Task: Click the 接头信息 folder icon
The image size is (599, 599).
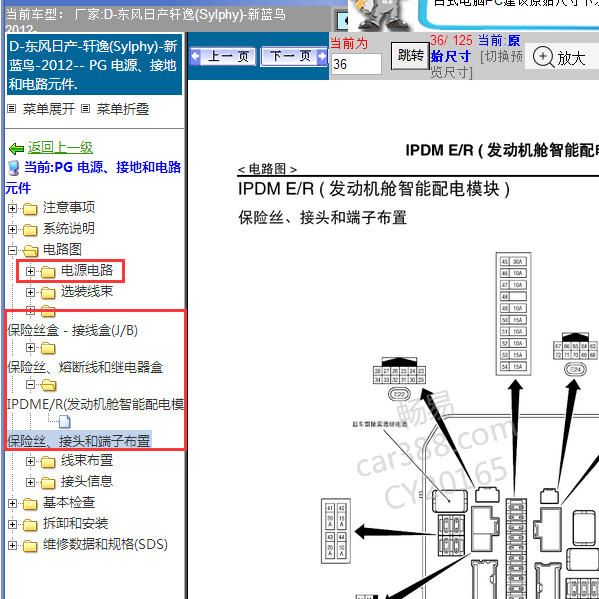Action: click(x=48, y=483)
